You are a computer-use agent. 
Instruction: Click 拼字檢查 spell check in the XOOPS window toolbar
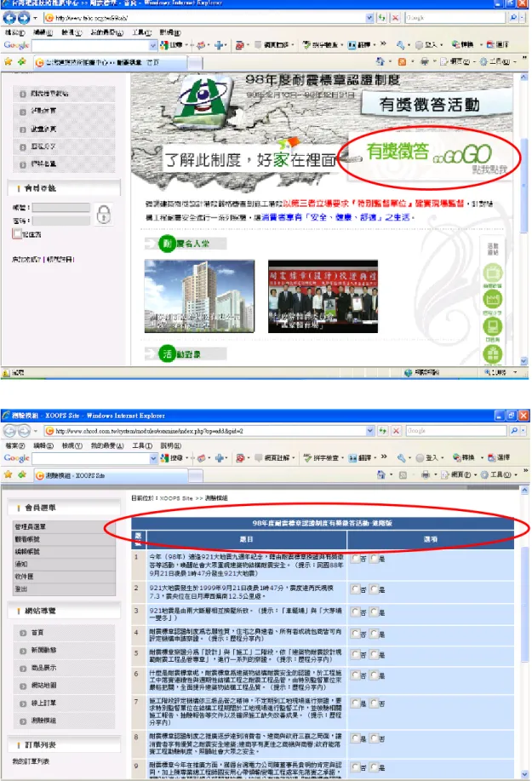coord(322,457)
